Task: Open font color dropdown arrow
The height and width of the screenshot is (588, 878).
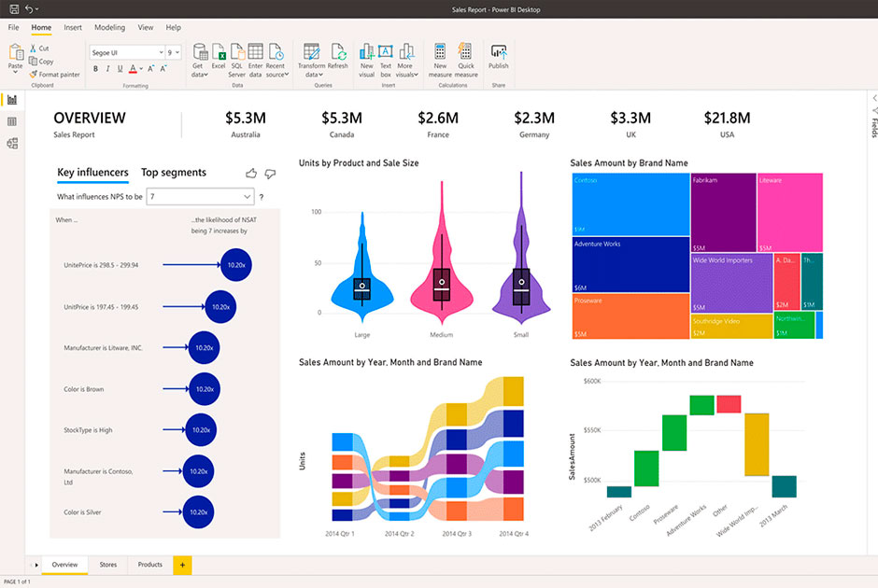Action: pyautogui.click(x=141, y=69)
